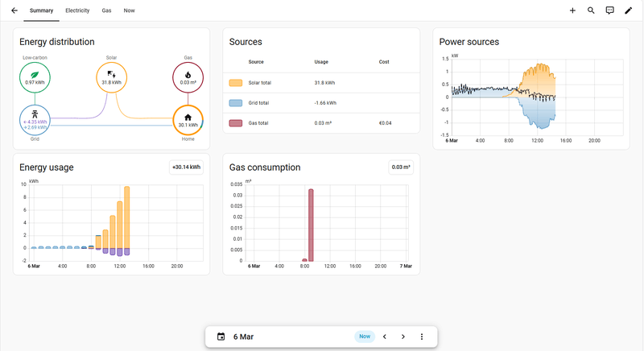644x351 pixels.
Task: Open the search magnifier icon
Action: (591, 10)
